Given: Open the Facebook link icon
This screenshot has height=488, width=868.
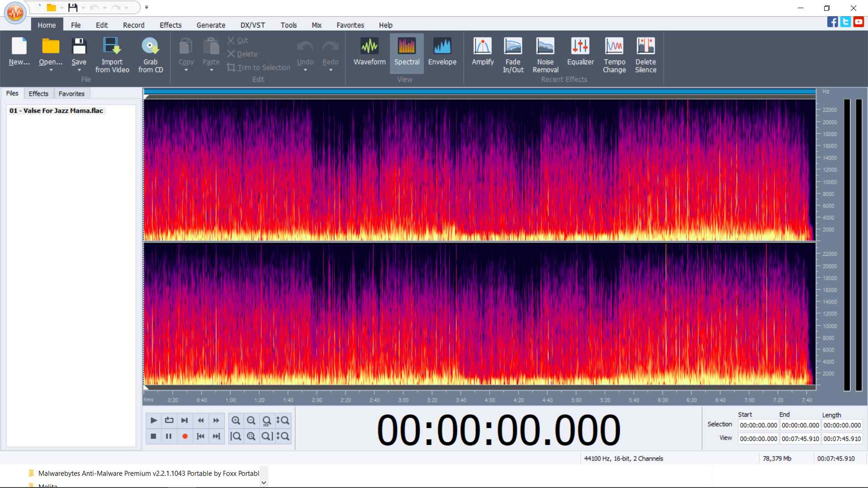Looking at the screenshot, I should (x=832, y=22).
